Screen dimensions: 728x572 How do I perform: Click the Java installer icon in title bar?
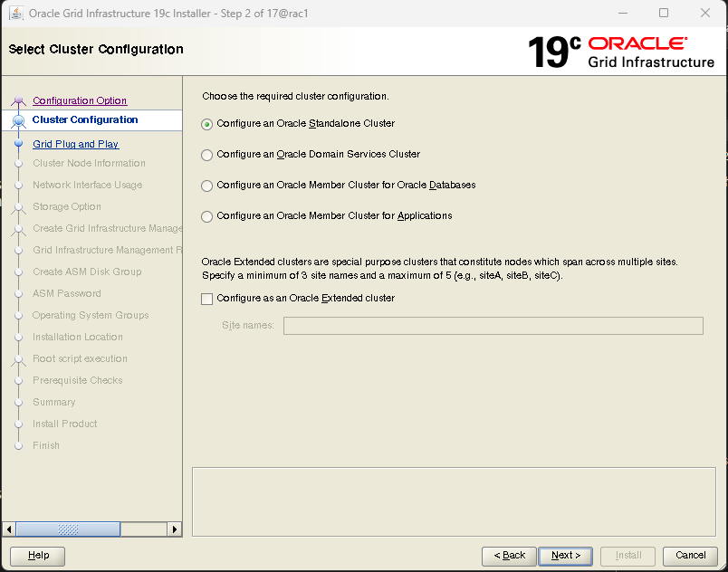coord(16,13)
